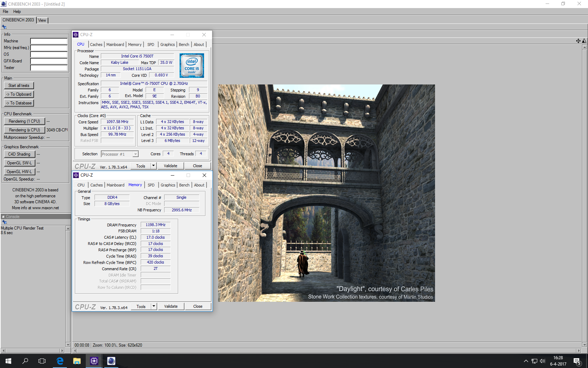Run the OpenGL HW-L benchmark
This screenshot has height=368, width=588.
(19, 172)
